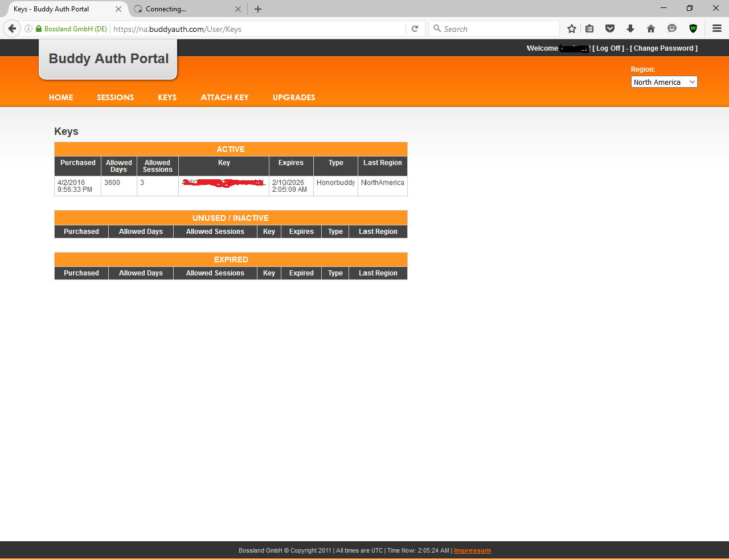The height and width of the screenshot is (560, 729).
Task: Click the ACTIVE section header
Action: (231, 149)
